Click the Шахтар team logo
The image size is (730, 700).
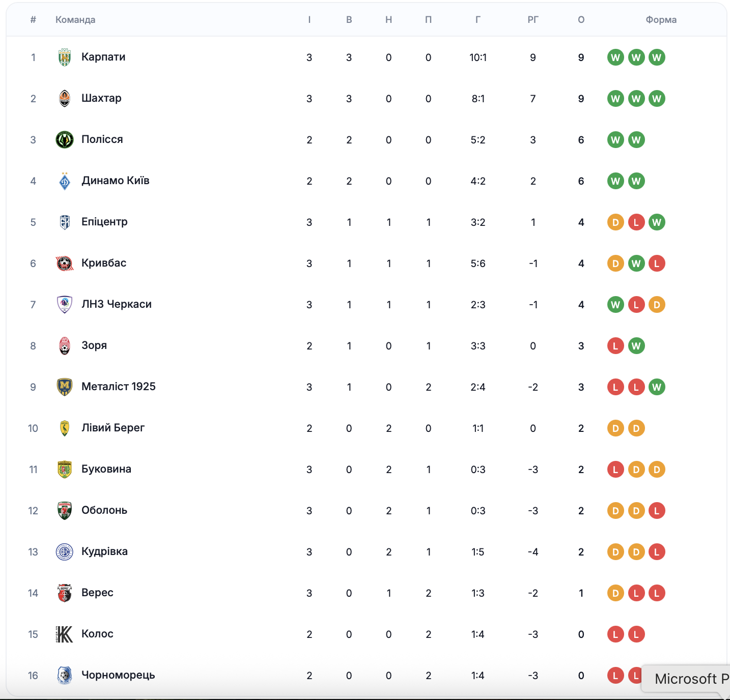(x=65, y=99)
